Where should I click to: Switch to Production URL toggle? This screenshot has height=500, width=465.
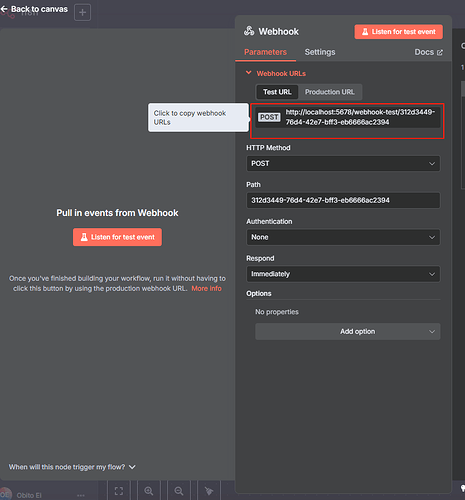click(x=329, y=92)
